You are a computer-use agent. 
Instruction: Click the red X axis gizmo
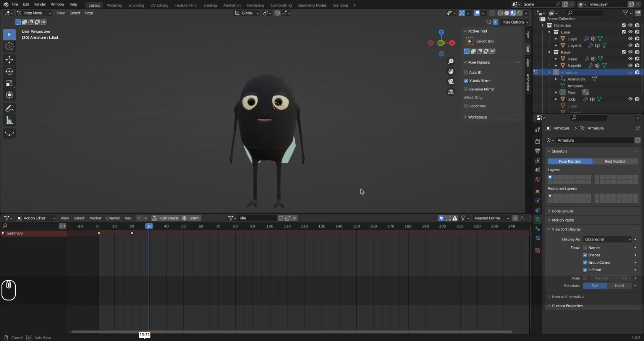click(x=452, y=43)
